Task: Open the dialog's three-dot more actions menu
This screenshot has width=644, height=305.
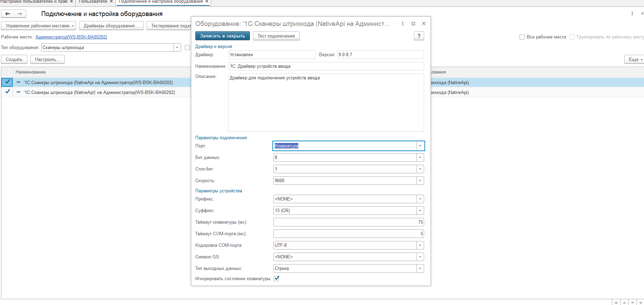Action: tap(403, 24)
